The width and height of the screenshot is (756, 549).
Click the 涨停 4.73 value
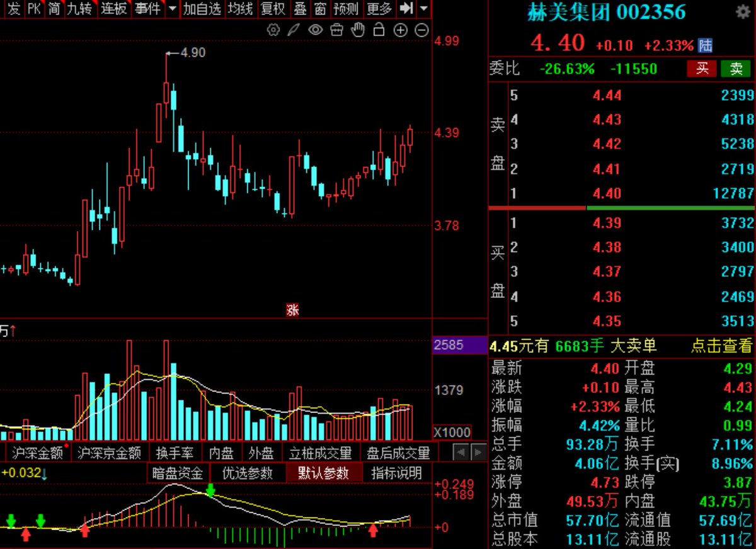coord(606,483)
